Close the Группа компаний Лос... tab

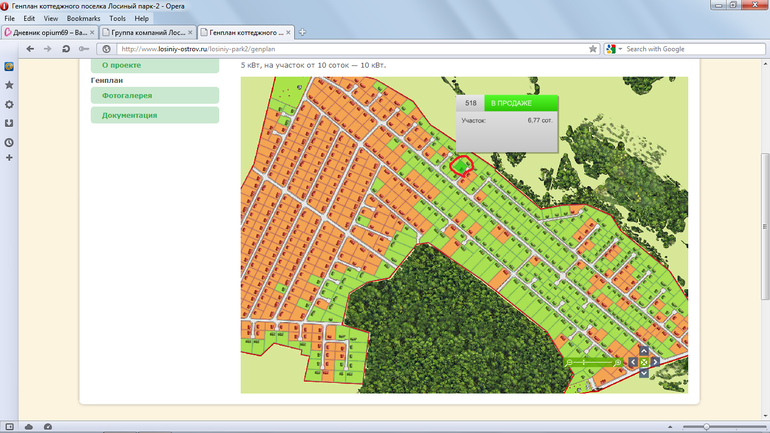tap(190, 32)
